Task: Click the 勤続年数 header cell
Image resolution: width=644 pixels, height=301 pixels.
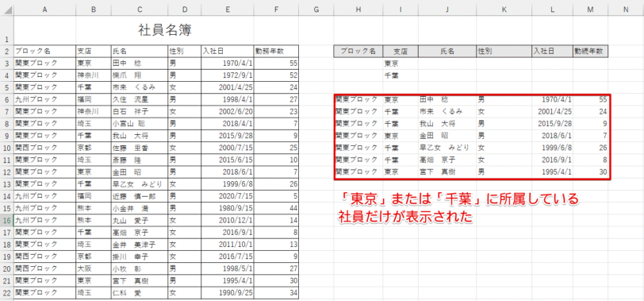Action: (x=591, y=52)
